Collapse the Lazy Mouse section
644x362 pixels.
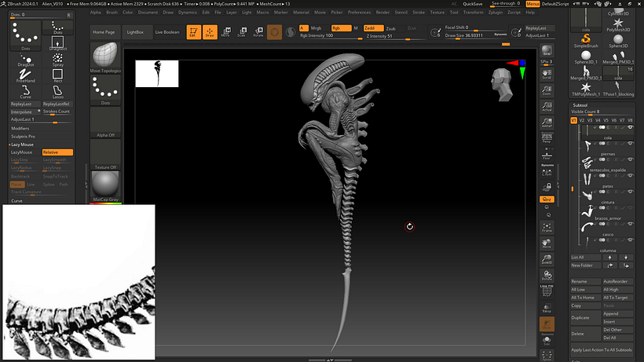coord(22,144)
